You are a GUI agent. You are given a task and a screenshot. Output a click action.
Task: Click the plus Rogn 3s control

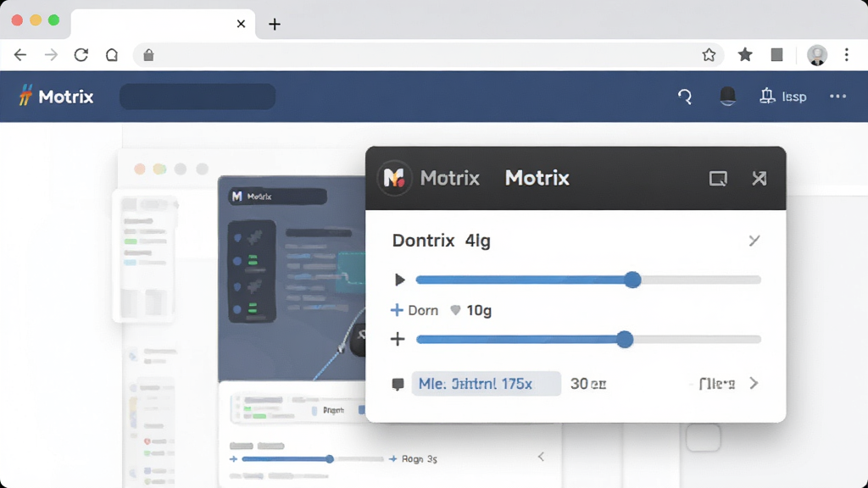tap(413, 458)
